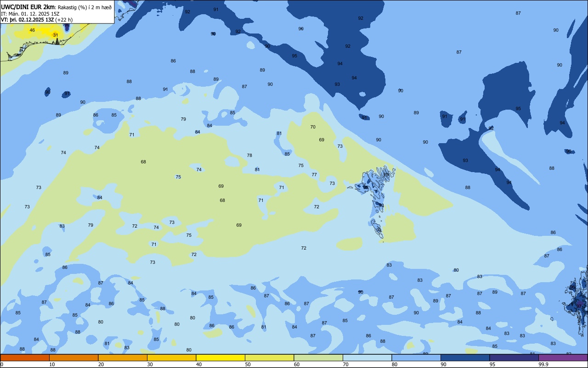Select the amber 30–40 legend swatch
The height and width of the screenshot is (368, 588).
[x=171, y=357]
